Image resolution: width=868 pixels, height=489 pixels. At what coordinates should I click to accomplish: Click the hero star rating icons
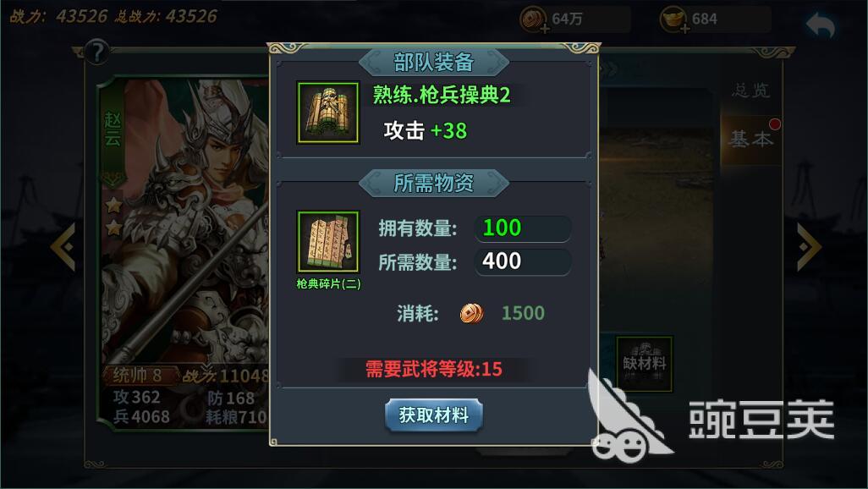(x=114, y=217)
